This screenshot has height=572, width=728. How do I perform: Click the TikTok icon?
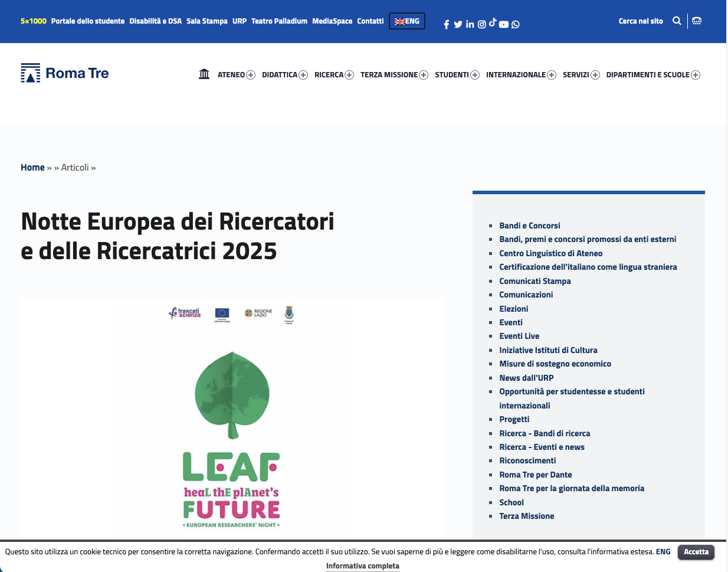492,24
